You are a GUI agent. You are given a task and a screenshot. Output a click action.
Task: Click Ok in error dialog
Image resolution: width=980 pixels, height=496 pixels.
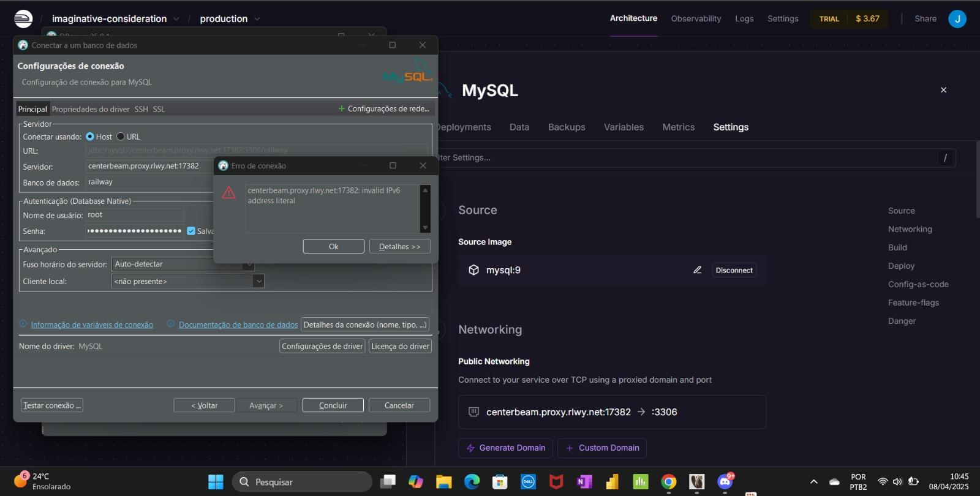334,246
